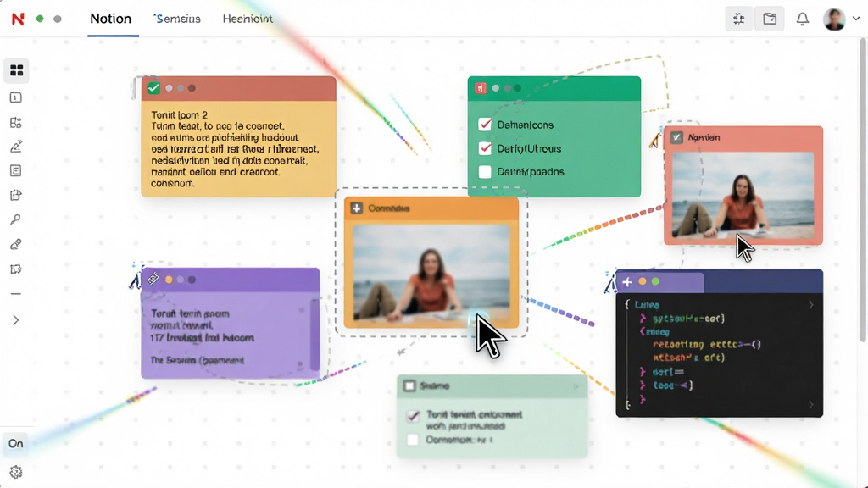Check the unchecked third item in the green checklist
This screenshot has height=488, width=868.
pos(485,172)
